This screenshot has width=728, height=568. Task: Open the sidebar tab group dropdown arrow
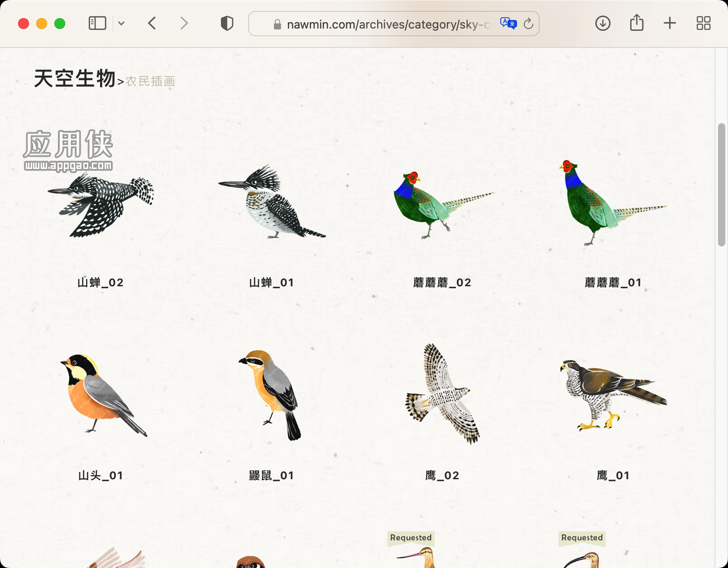pyautogui.click(x=121, y=23)
